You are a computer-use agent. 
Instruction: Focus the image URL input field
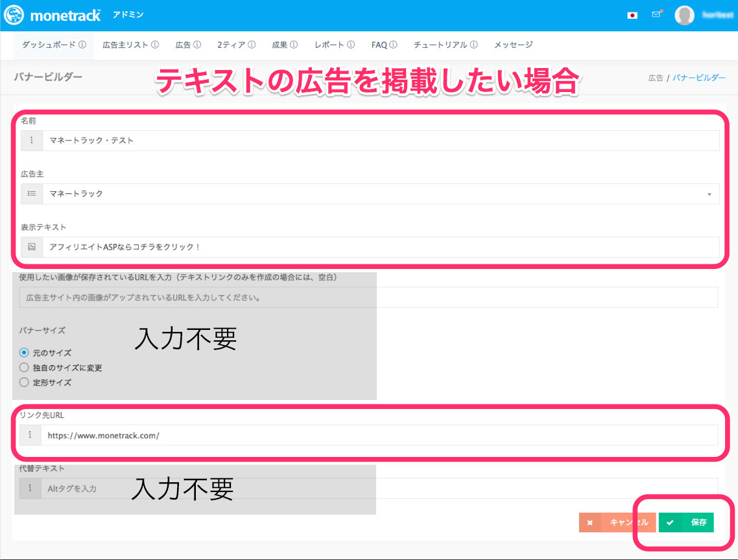(x=368, y=297)
